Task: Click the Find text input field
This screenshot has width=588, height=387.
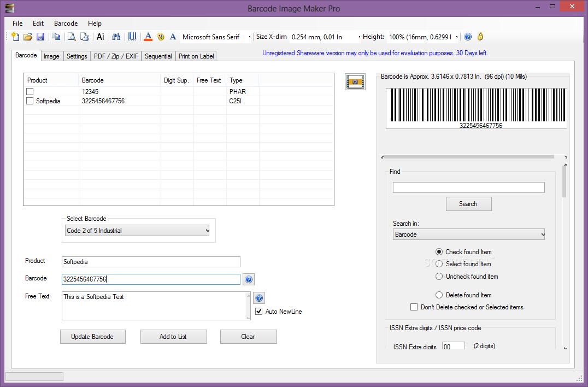Action: [x=469, y=187]
